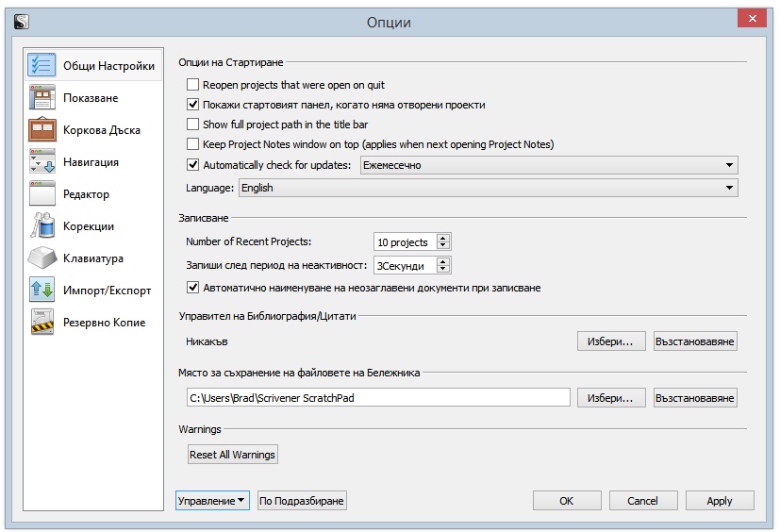Select the Навигация arrow icon
Screen dimensions: 780x532
point(43,162)
